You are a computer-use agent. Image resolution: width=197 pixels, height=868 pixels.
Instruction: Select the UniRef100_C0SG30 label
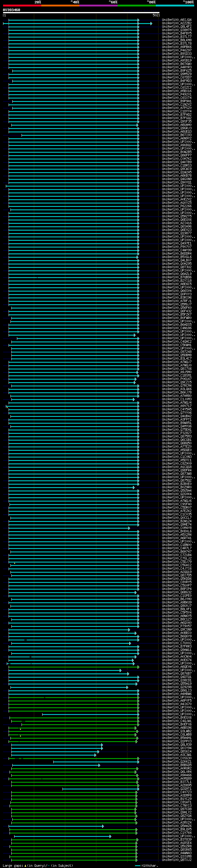point(177,758)
